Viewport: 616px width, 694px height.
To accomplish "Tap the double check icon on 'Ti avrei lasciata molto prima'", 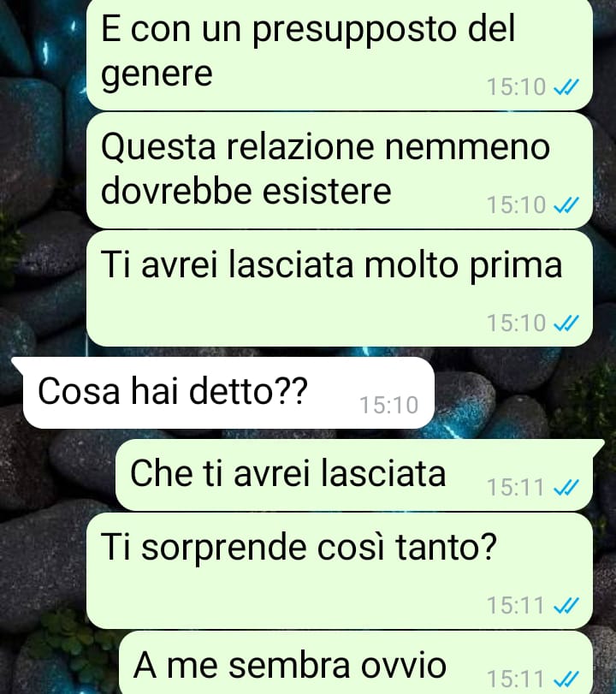I will click(x=566, y=323).
